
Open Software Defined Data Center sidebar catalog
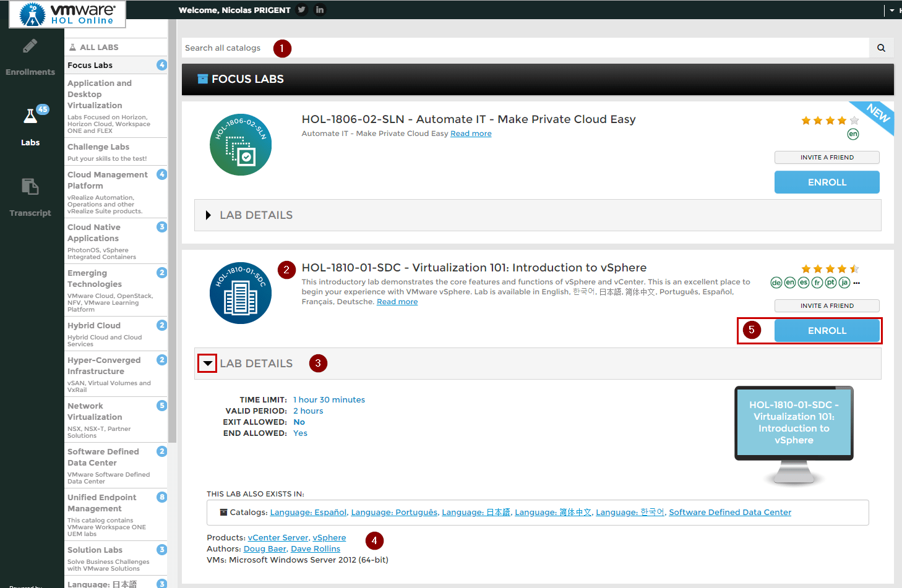pyautogui.click(x=116, y=465)
